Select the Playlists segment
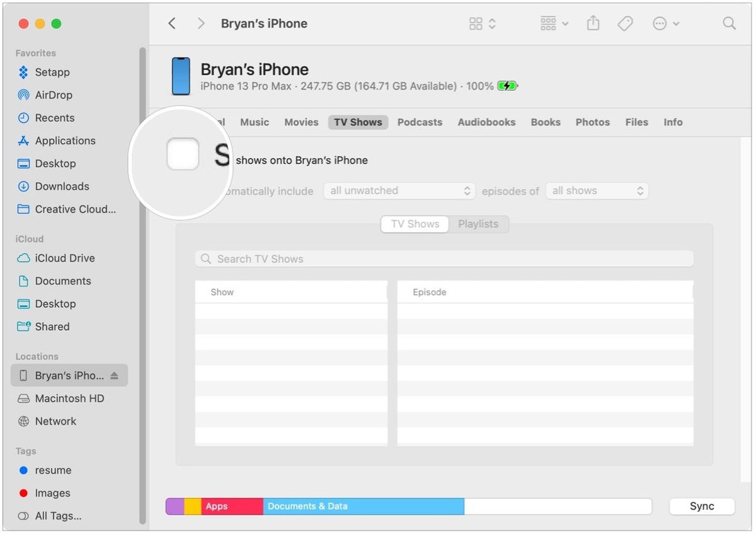756x534 pixels. pyautogui.click(x=478, y=224)
